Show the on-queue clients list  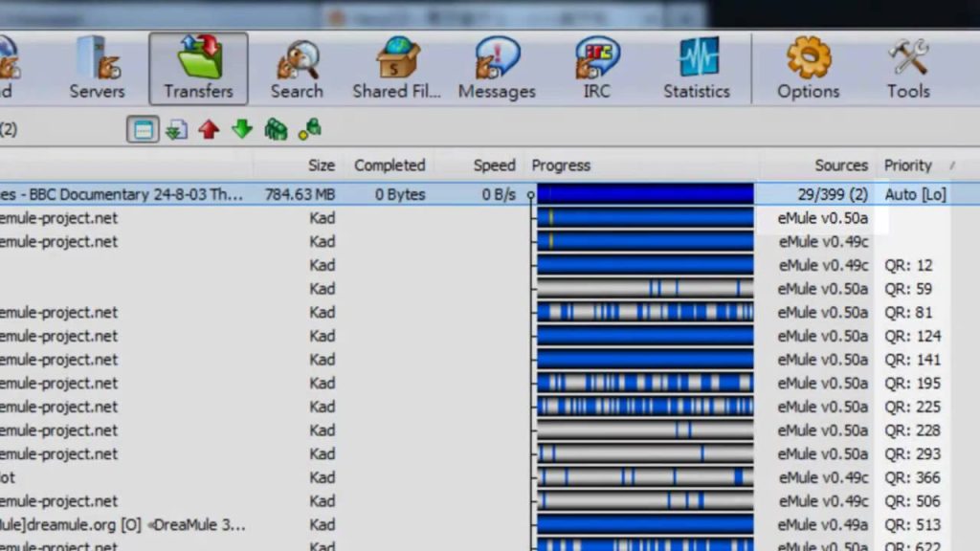276,130
